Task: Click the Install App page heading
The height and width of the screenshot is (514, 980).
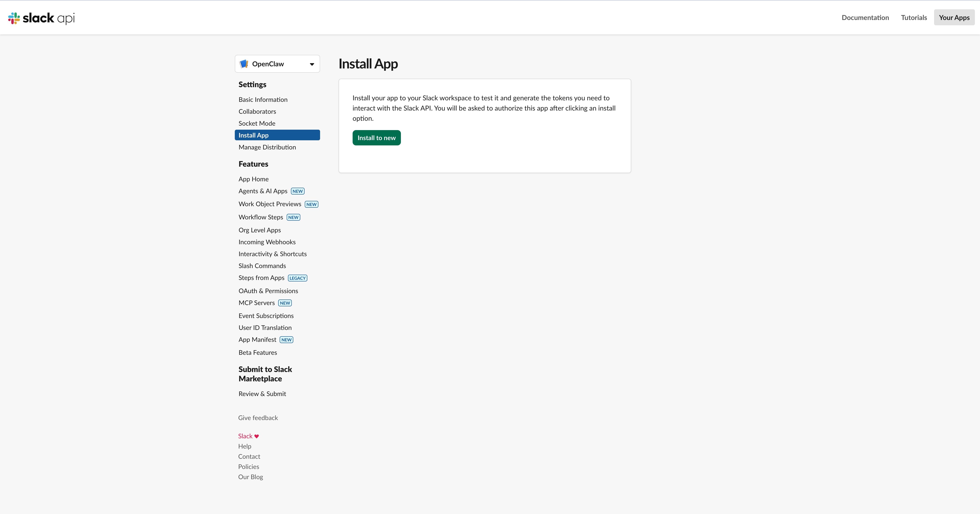Action: pos(368,64)
